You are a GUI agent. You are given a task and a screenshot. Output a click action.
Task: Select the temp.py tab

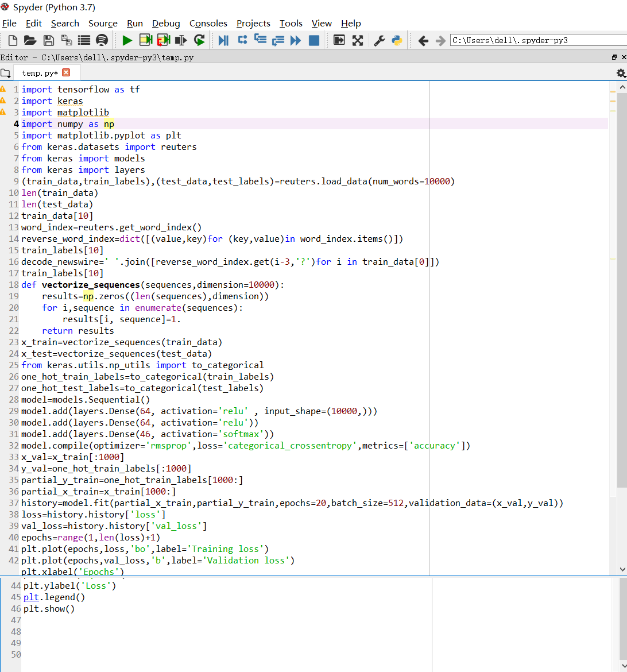pos(40,73)
